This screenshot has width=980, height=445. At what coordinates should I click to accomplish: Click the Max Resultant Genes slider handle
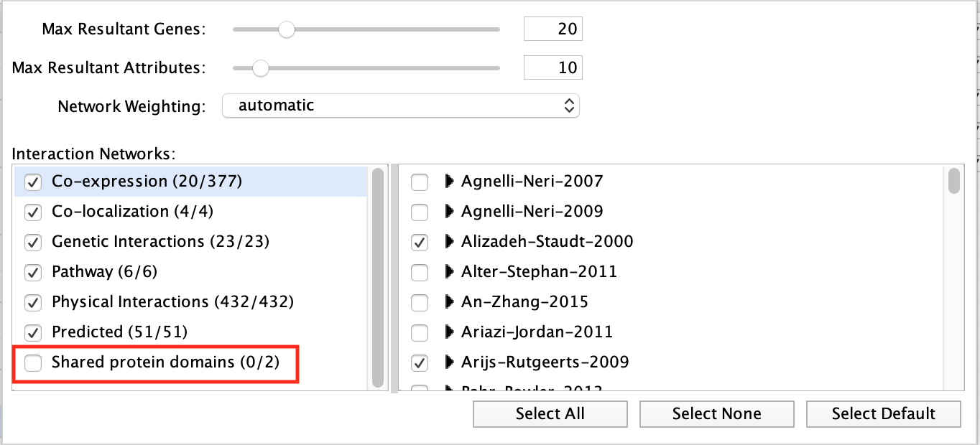click(x=287, y=29)
